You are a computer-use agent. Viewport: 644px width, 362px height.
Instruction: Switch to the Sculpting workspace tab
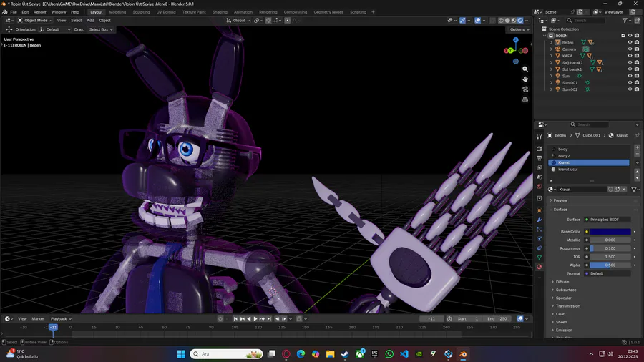click(141, 12)
